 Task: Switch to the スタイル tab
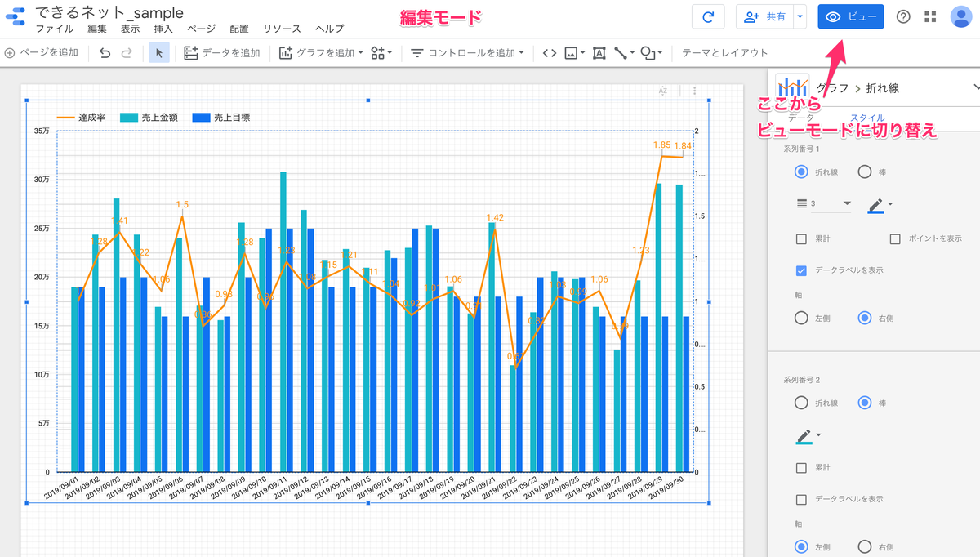(867, 118)
